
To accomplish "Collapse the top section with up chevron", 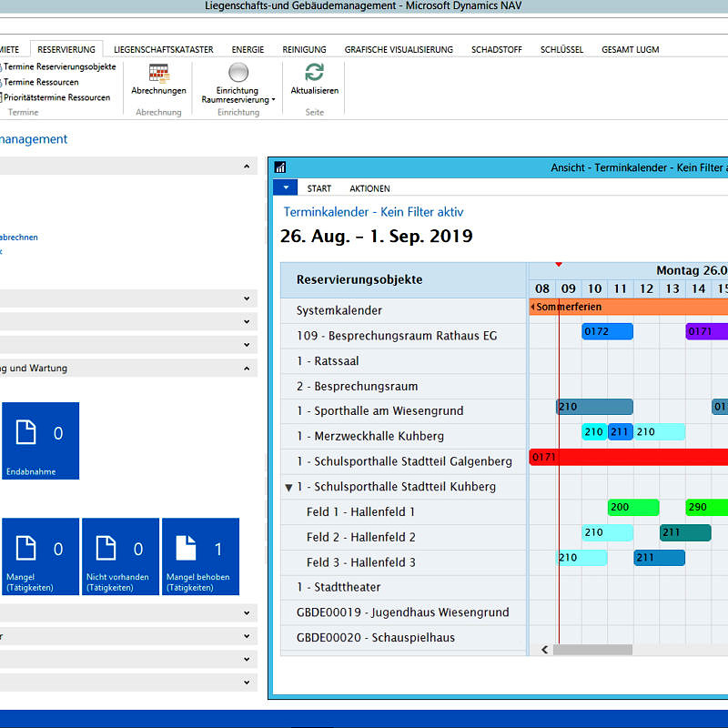I will 247,167.
